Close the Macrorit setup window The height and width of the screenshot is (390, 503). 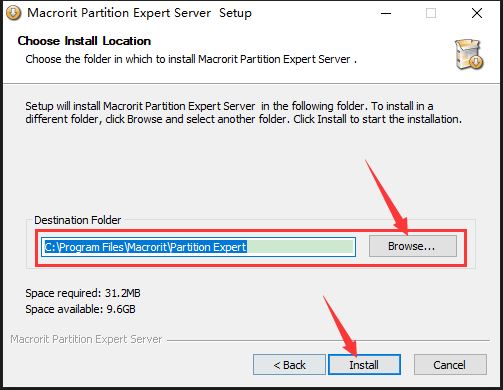(x=477, y=13)
